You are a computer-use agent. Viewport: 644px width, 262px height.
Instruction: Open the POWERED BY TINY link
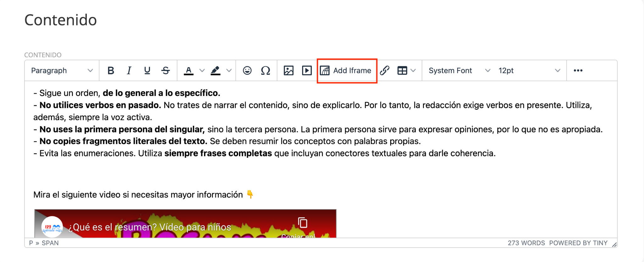[578, 243]
